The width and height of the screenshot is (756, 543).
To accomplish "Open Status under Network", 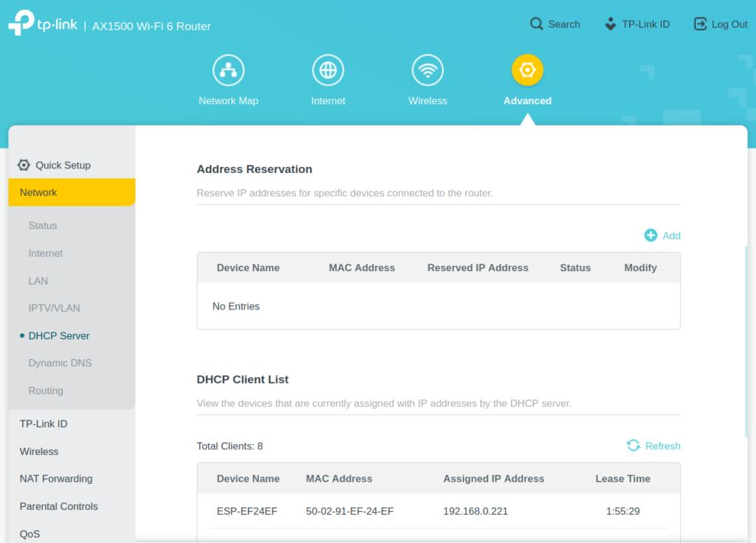I will [x=42, y=225].
